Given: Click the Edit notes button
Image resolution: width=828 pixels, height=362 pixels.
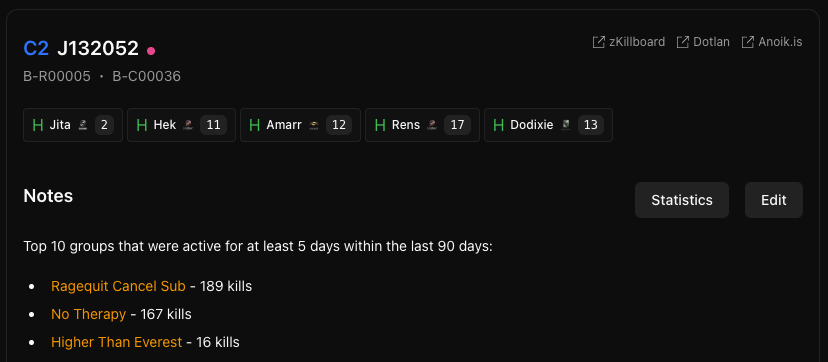Looking at the screenshot, I should point(774,200).
